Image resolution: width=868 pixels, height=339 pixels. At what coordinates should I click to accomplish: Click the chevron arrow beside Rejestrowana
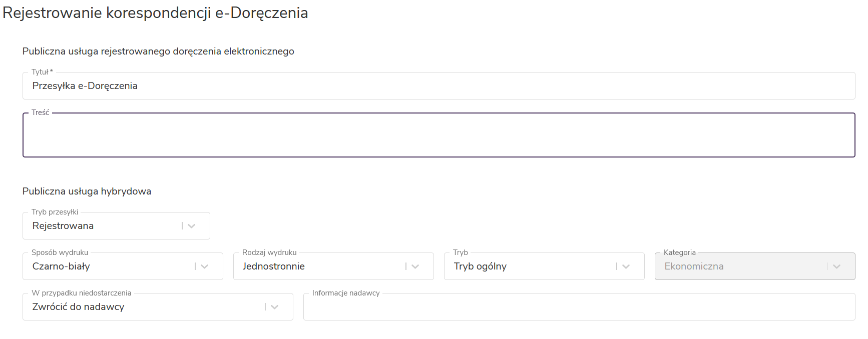click(192, 226)
